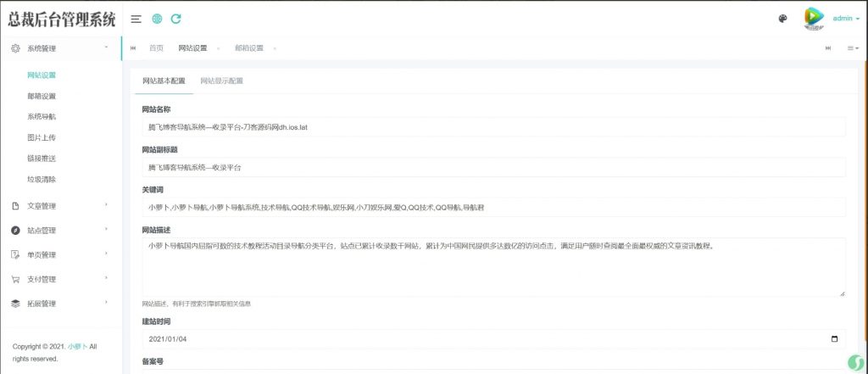Click the 系统管理 menu label
The height and width of the screenshot is (374, 868).
[x=42, y=48]
